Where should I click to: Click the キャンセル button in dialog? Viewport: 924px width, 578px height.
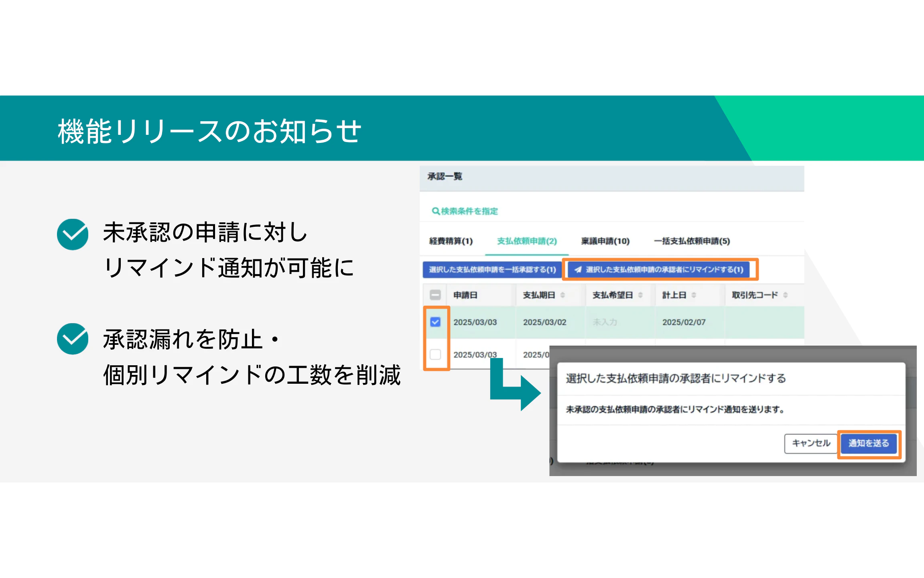click(x=810, y=443)
